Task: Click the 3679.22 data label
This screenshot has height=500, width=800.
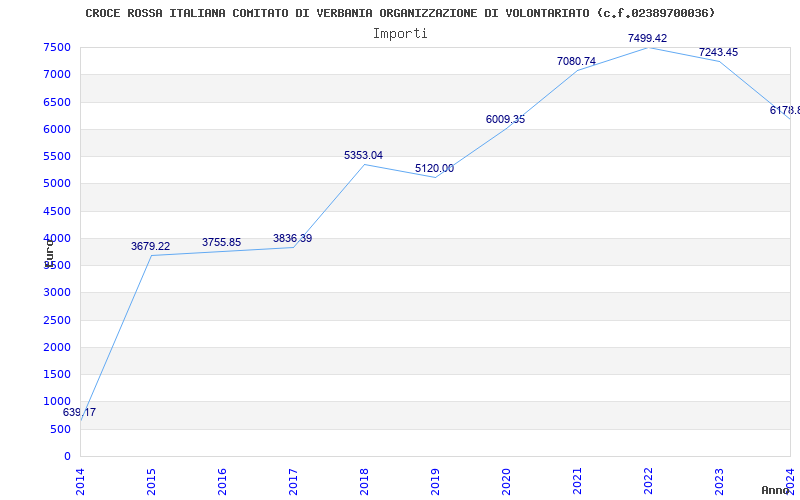Action: [151, 246]
